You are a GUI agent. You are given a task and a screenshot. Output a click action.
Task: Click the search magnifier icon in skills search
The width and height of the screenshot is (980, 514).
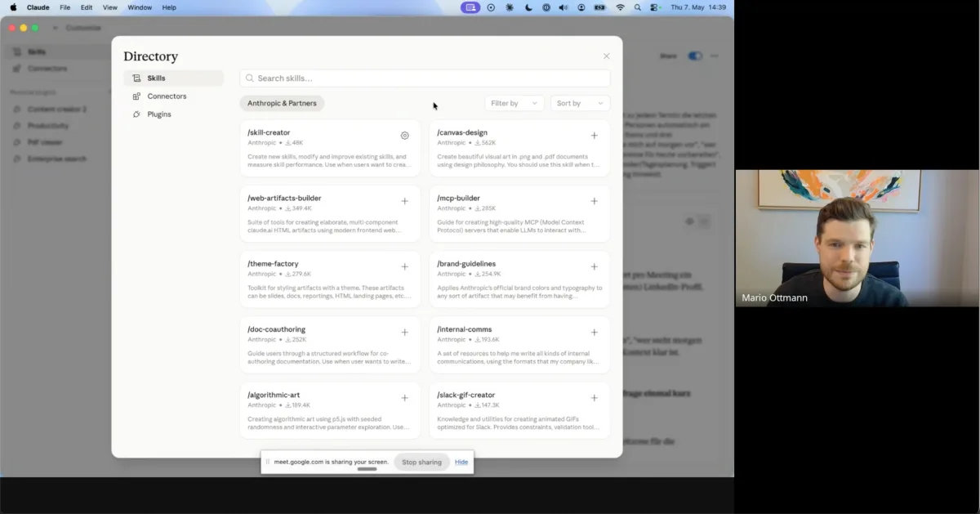pyautogui.click(x=249, y=78)
